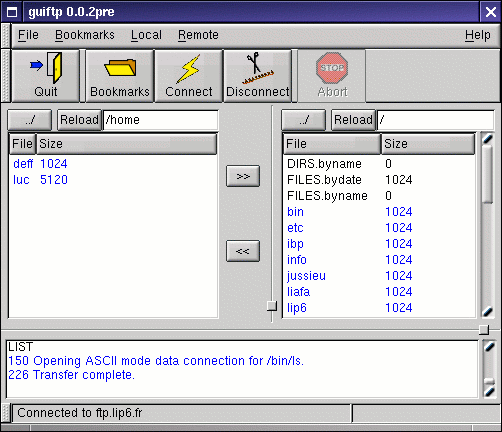Sort remote list by Size column header
The height and width of the screenshot is (432, 502).
click(x=428, y=144)
